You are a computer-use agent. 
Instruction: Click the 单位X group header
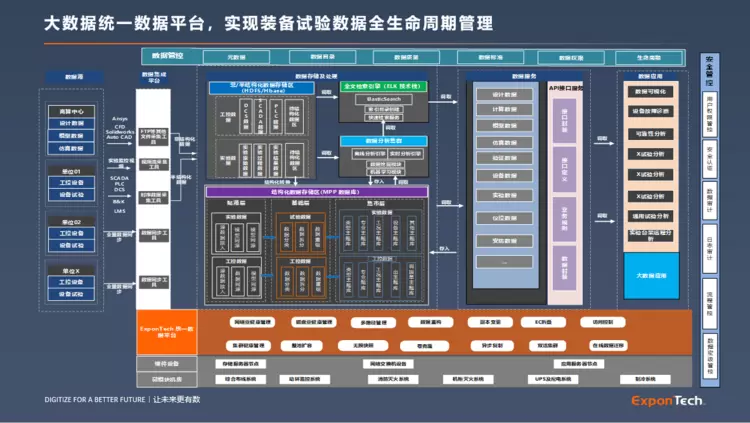click(72, 271)
